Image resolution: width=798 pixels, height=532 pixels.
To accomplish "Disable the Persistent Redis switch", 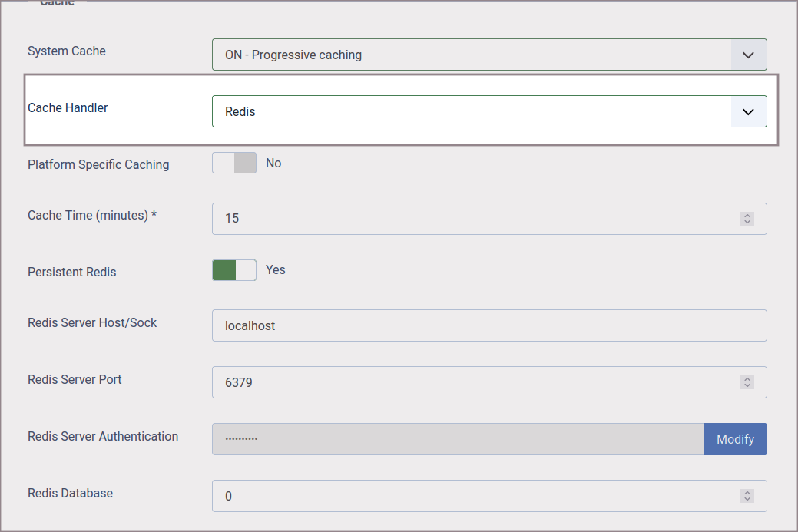I will click(x=234, y=270).
